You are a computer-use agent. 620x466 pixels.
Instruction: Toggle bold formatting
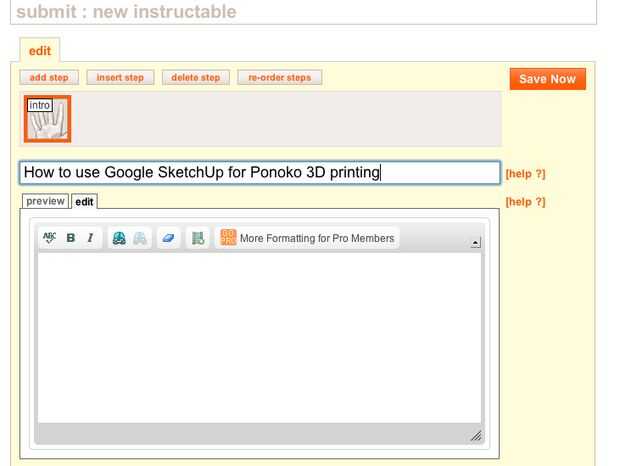71,238
